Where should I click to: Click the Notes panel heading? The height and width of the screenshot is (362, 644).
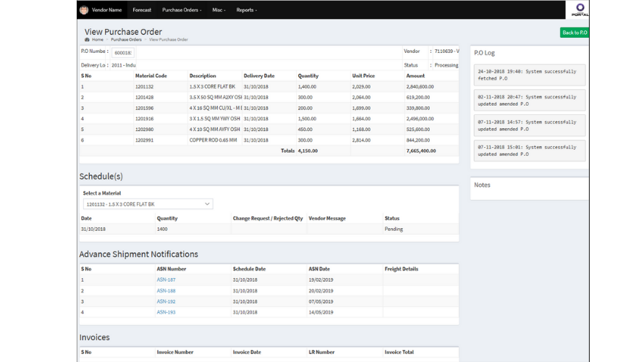(482, 185)
